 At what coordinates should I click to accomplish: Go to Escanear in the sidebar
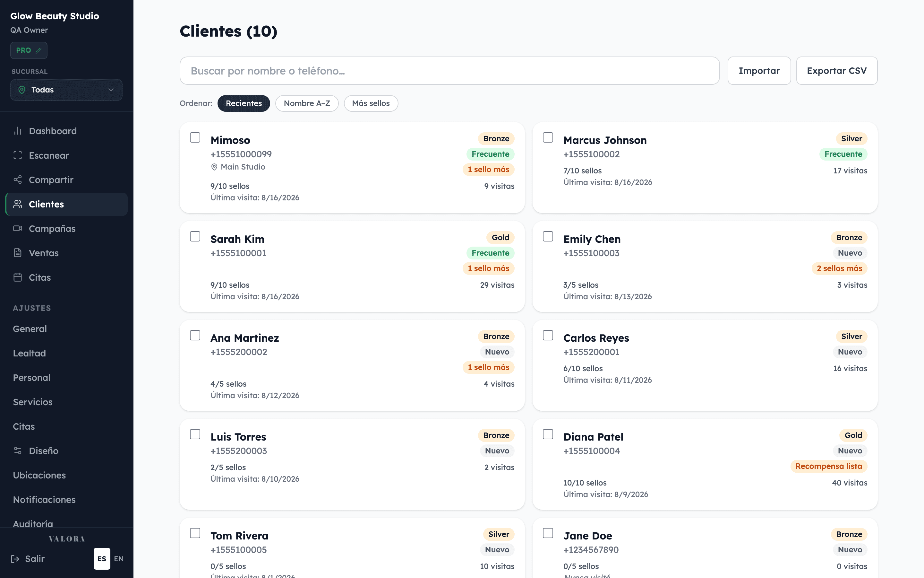(x=66, y=155)
